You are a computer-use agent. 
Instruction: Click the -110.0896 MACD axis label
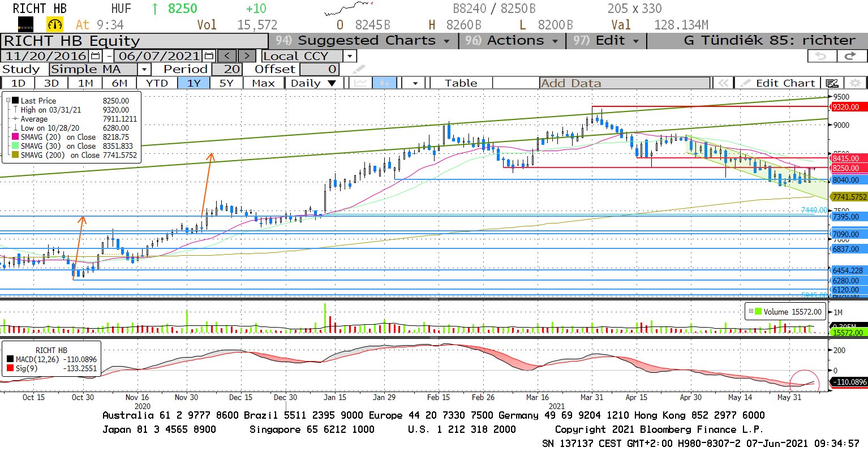pos(849,382)
